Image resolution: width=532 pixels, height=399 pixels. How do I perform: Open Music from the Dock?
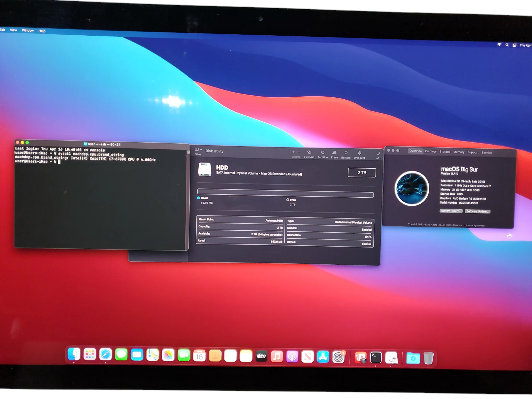277,356
